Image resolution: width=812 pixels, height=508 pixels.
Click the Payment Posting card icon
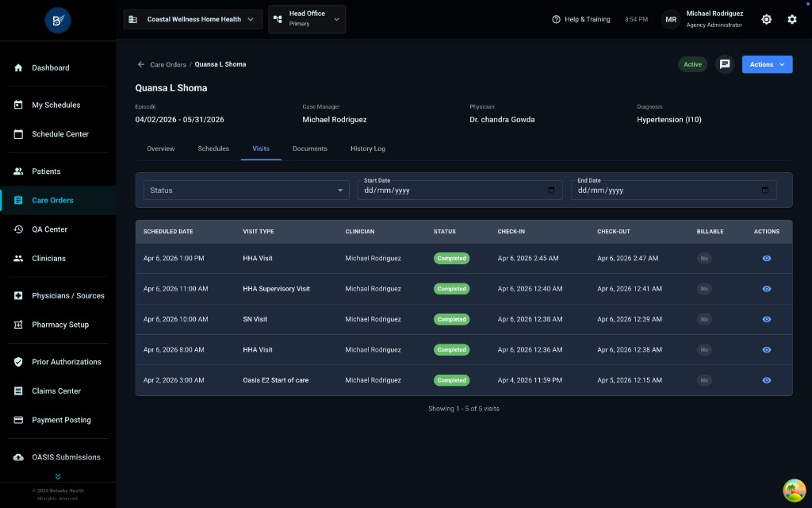(18, 420)
